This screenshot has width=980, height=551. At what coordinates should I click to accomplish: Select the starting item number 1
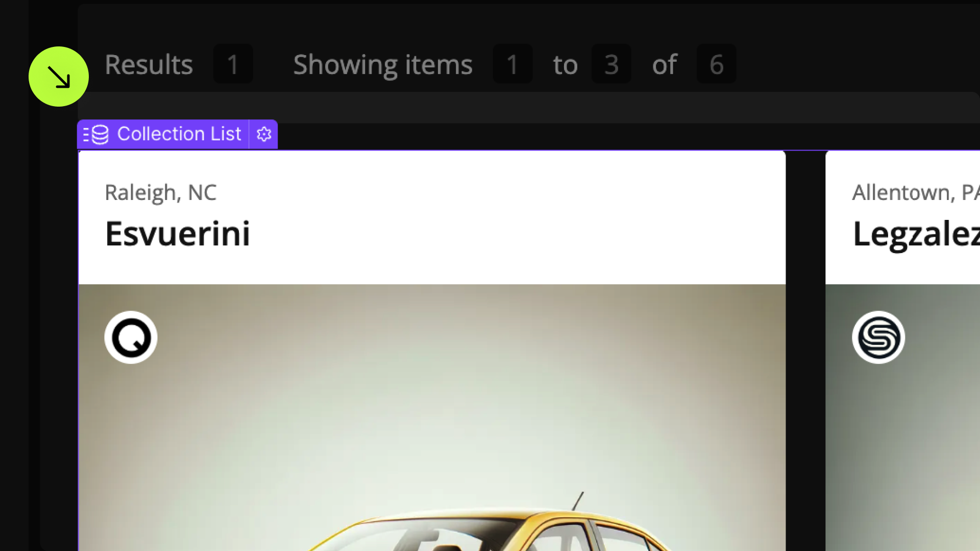tap(512, 64)
